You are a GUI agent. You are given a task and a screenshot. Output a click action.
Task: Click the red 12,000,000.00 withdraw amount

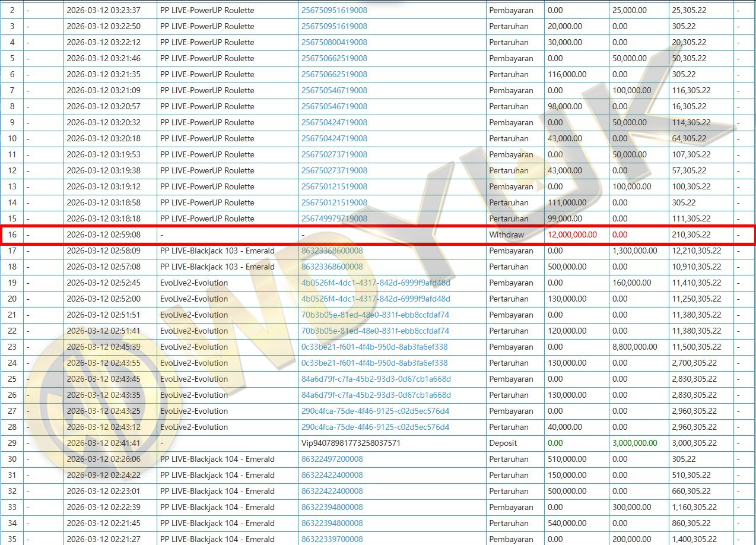click(x=572, y=235)
